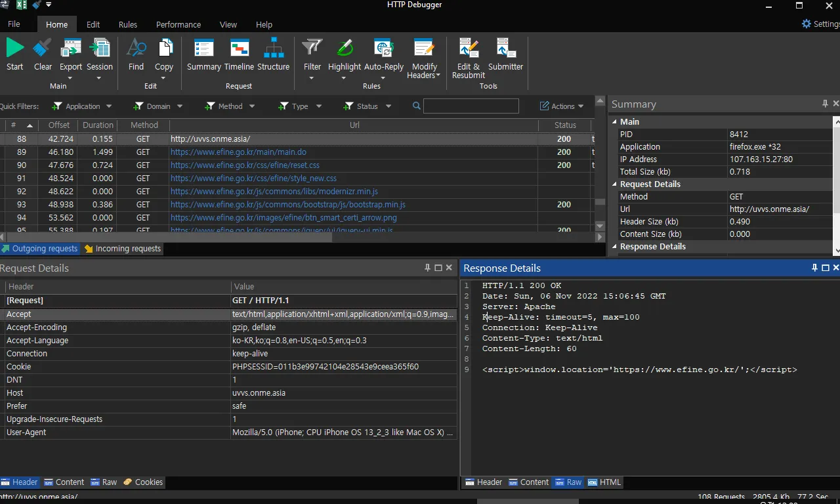Screen dimensions: 840x504
Task: Select the Find tool
Action: tap(136, 52)
